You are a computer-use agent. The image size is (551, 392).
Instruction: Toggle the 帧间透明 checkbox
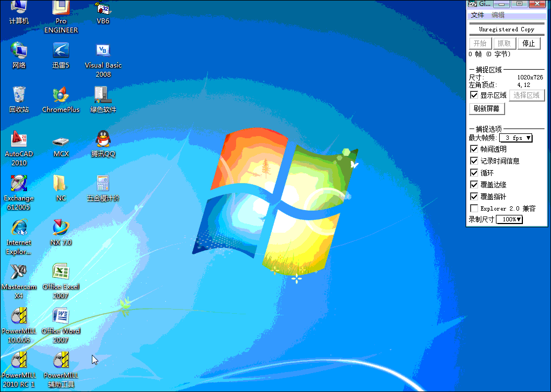[x=474, y=149]
